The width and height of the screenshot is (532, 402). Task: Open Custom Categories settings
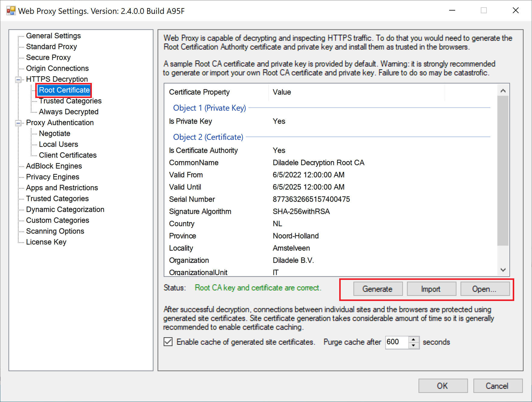pyautogui.click(x=58, y=220)
